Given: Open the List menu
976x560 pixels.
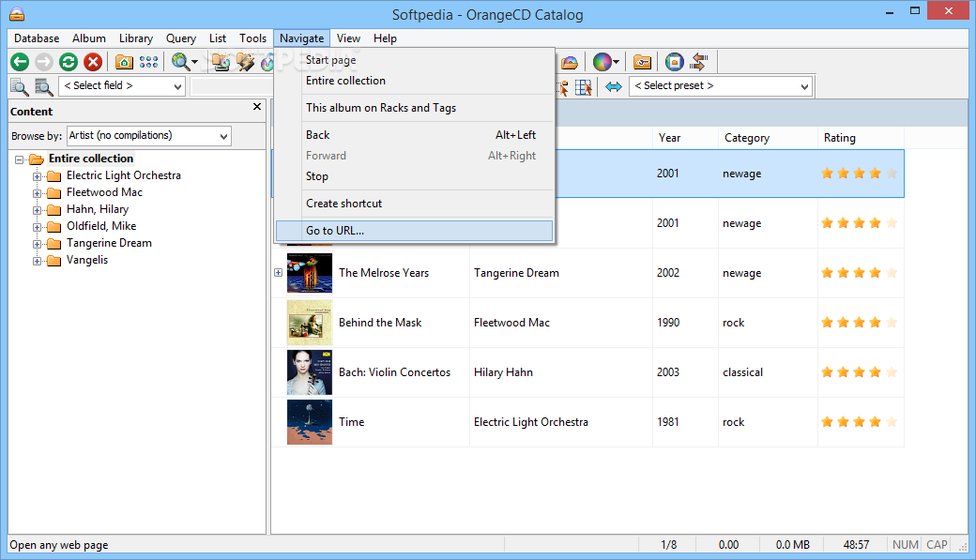Looking at the screenshot, I should (x=218, y=38).
